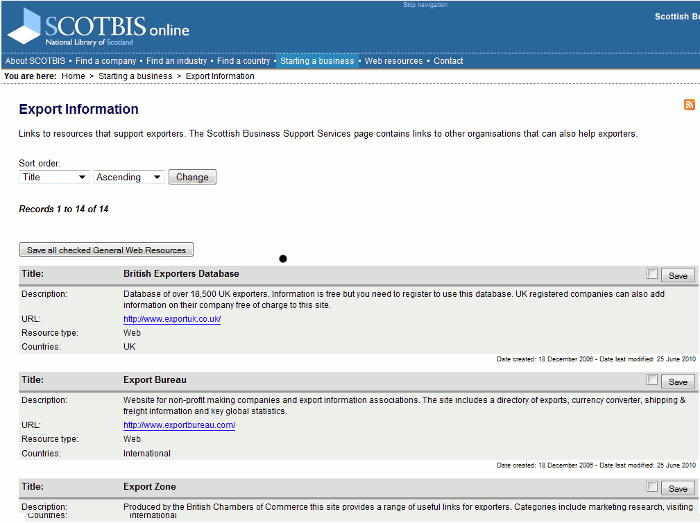Click the Change sort order button
This screenshot has width=700, height=523.
192,177
